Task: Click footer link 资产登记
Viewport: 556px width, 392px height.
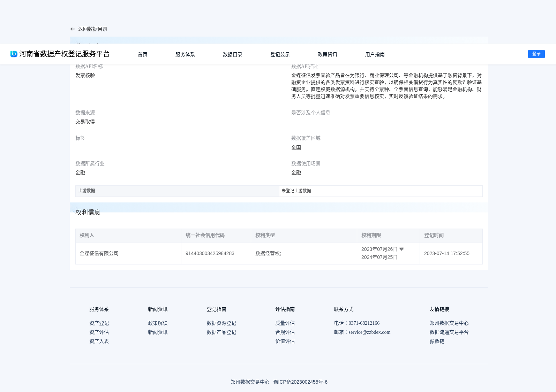Action: pyautogui.click(x=99, y=323)
